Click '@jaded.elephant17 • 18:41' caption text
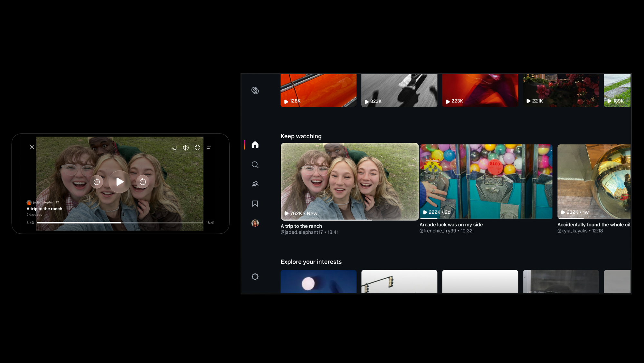Screen dimensions: 644x363 tap(309, 232)
